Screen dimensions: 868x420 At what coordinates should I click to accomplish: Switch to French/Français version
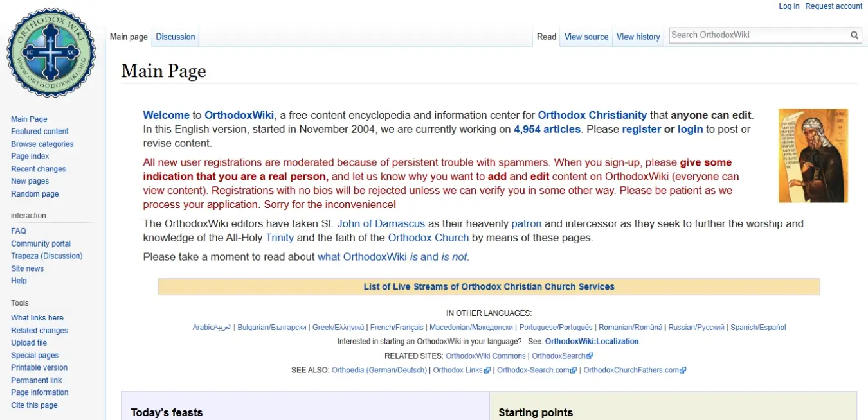[x=397, y=328]
